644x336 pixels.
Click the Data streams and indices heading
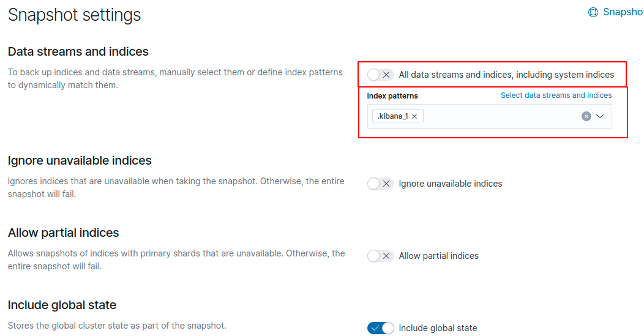pyautogui.click(x=78, y=51)
